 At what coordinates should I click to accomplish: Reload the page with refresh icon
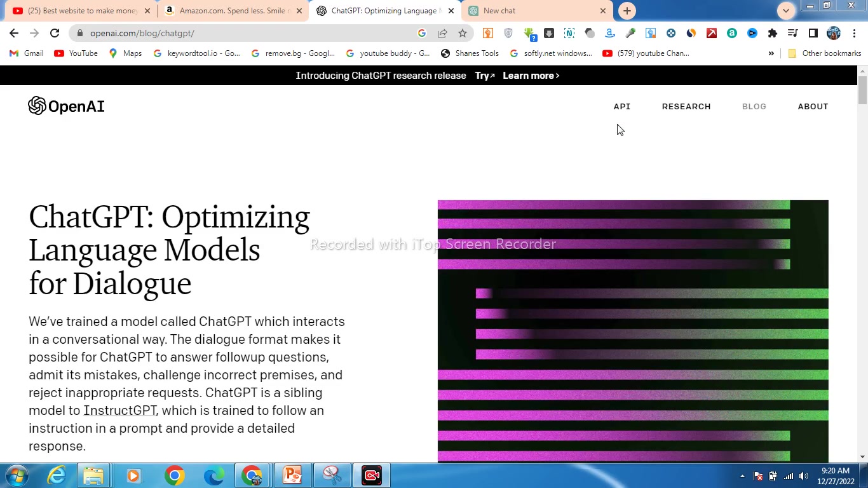(x=55, y=33)
